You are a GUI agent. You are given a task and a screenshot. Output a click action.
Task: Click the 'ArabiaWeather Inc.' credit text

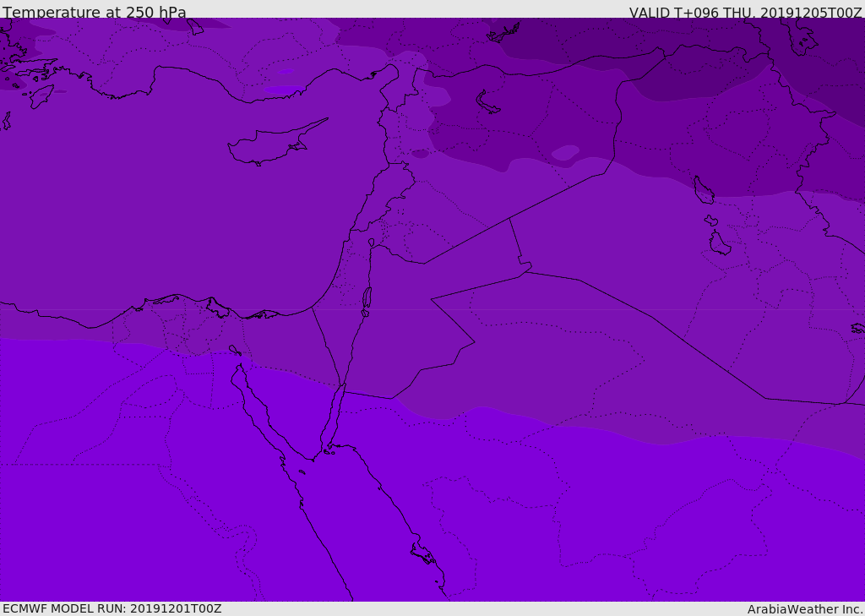coord(804,609)
